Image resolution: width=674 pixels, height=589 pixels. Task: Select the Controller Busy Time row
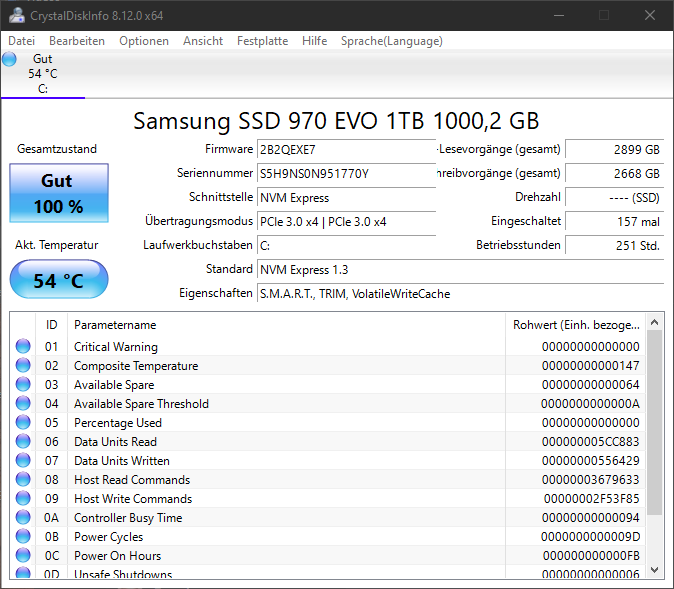click(328, 517)
